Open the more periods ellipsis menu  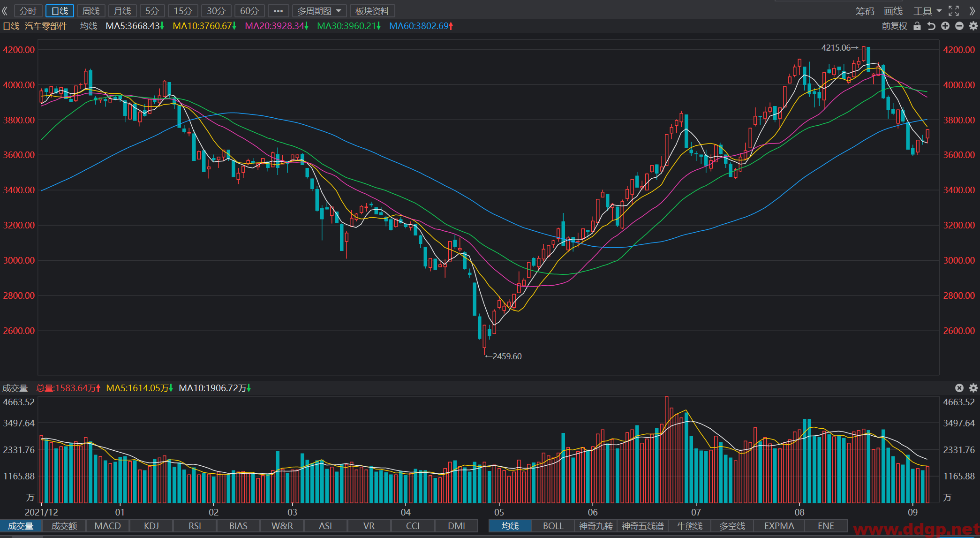click(278, 11)
